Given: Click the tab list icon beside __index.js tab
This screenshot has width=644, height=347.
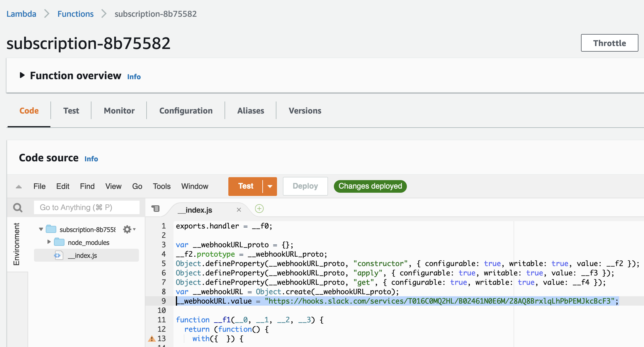Looking at the screenshot, I should (x=155, y=209).
